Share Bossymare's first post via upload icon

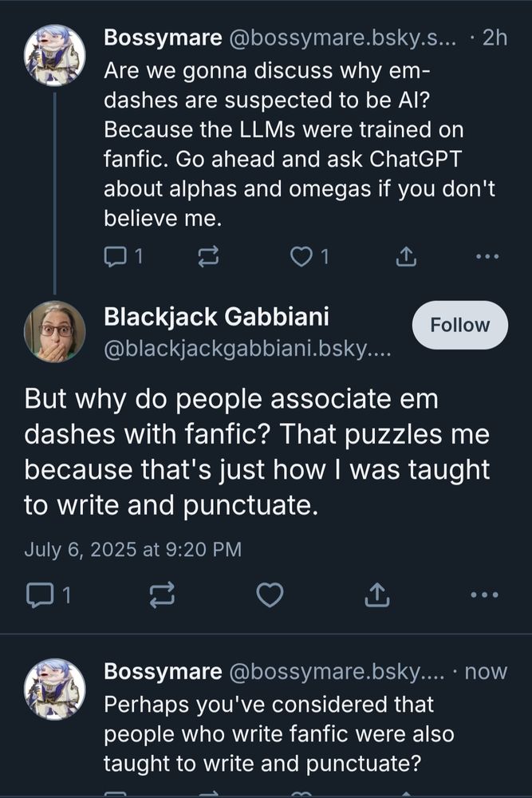(x=407, y=257)
